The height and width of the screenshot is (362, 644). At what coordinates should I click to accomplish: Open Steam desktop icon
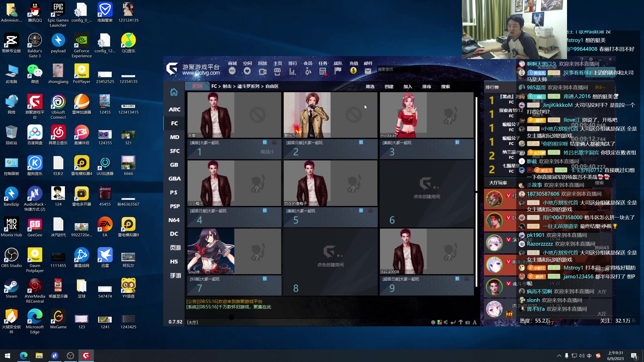pos(12,288)
